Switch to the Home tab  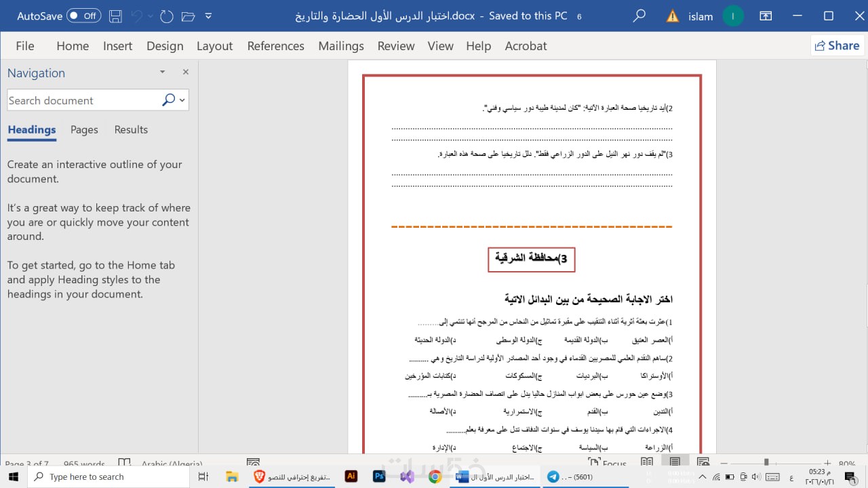coord(73,46)
